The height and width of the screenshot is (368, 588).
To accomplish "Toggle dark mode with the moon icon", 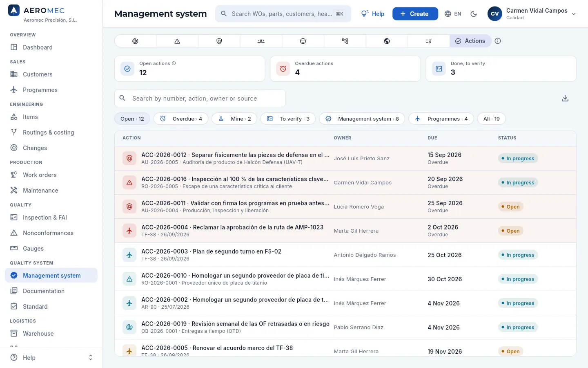I will point(474,14).
